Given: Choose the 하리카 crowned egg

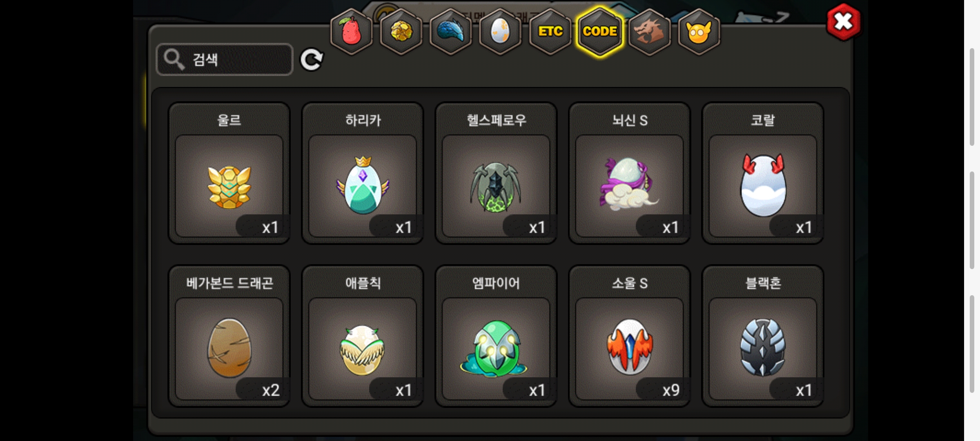Looking at the screenshot, I should pyautogui.click(x=363, y=173).
